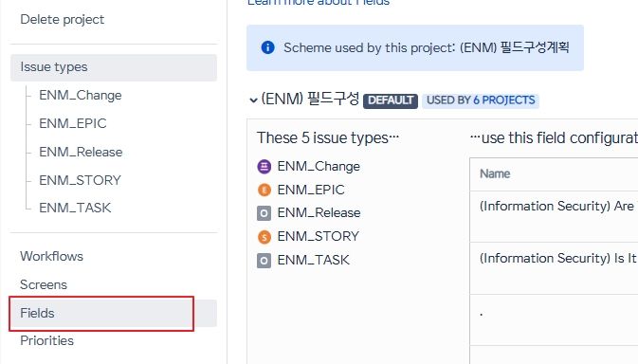Click the (ENM) 필드구성 heading text
Screen dimensions: 638x364
pyautogui.click(x=310, y=99)
